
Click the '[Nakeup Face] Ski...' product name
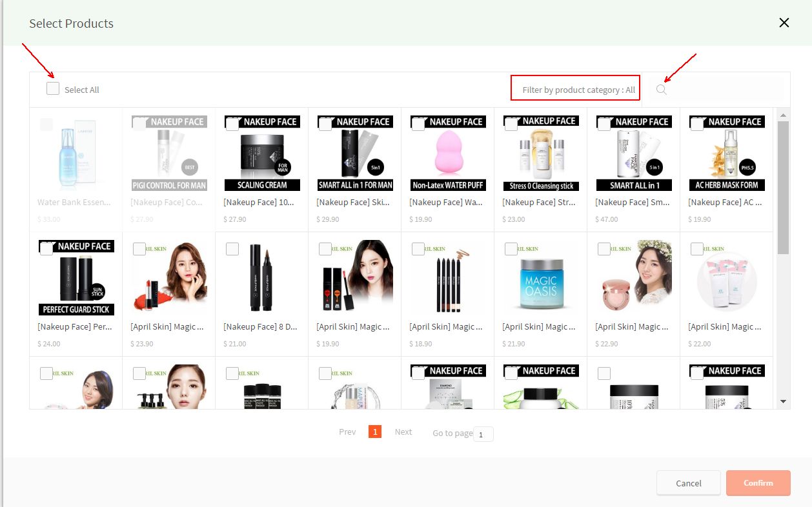tap(351, 202)
